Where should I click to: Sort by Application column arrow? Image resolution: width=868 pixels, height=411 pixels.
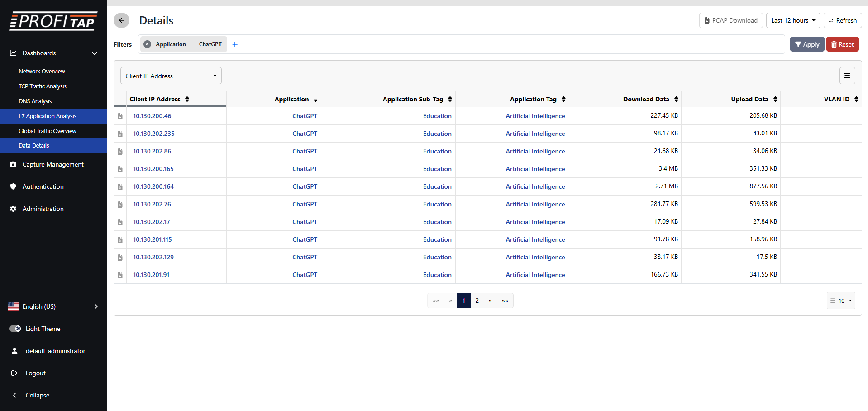[315, 100]
